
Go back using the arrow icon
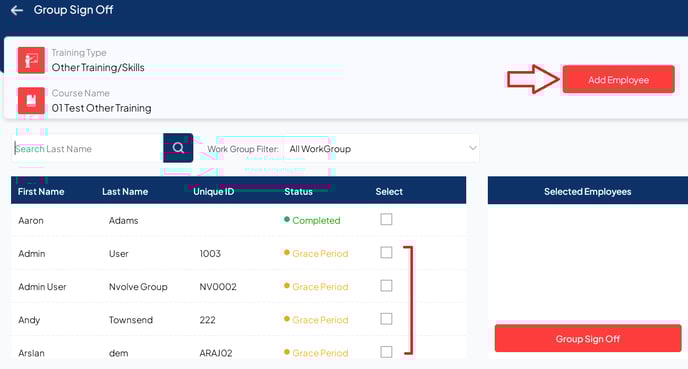17,10
